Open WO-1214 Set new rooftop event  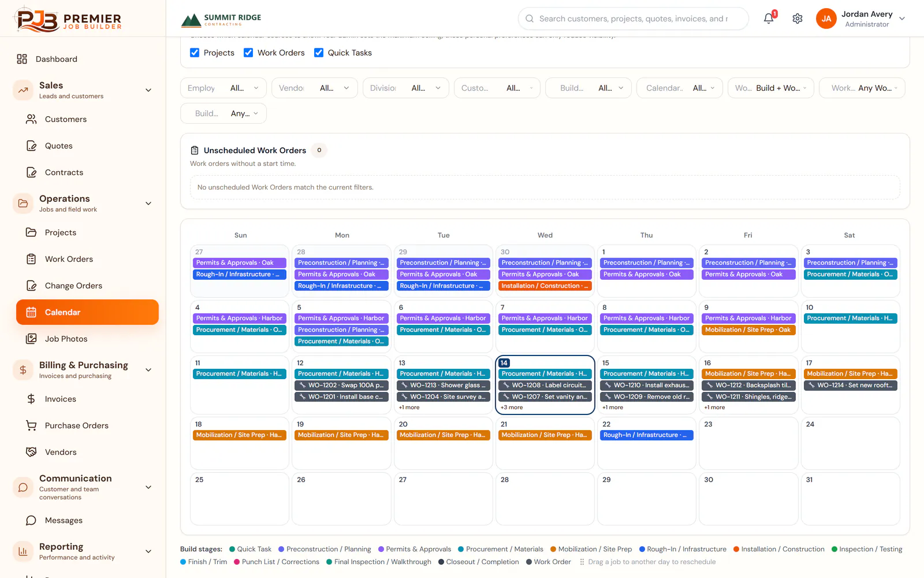pyautogui.click(x=851, y=385)
